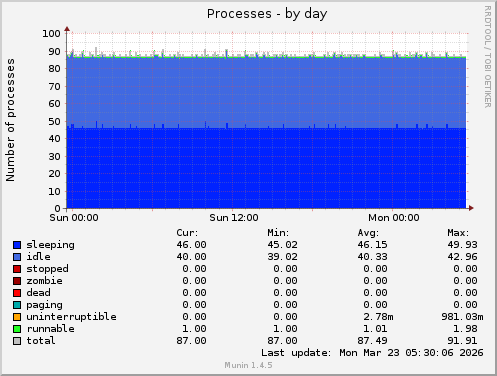Click the zombie legend color swatch

pos(17,281)
